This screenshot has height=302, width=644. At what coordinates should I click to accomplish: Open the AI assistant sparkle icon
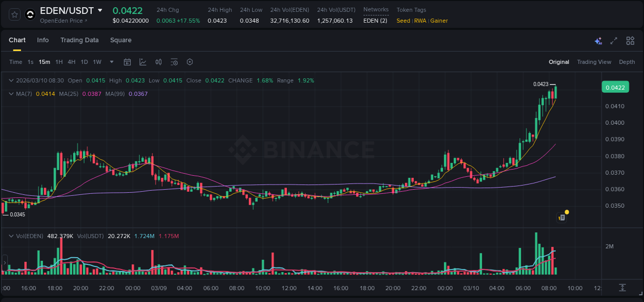(598, 40)
